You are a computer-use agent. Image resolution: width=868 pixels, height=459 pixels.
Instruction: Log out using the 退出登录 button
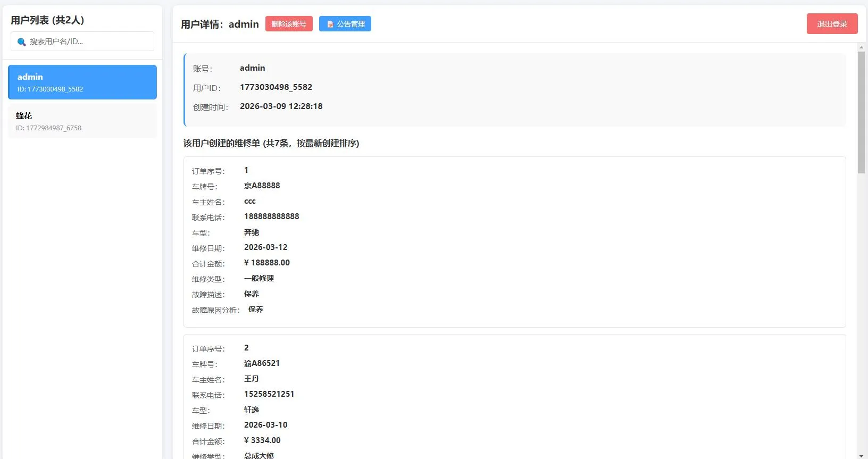pos(832,24)
